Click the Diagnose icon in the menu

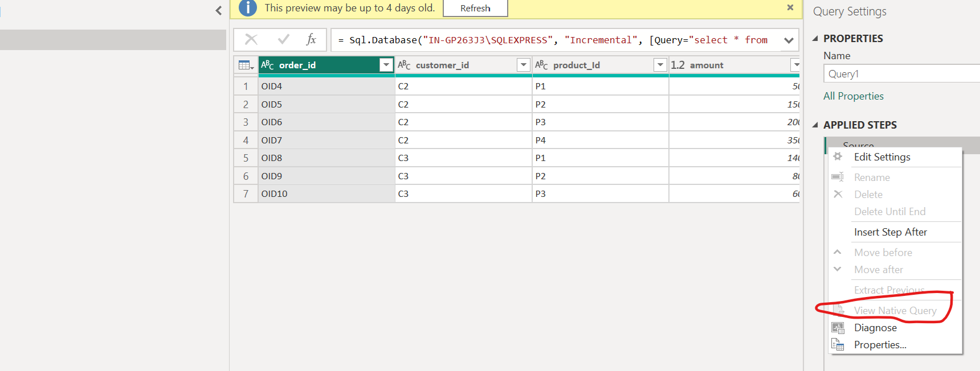click(x=838, y=328)
